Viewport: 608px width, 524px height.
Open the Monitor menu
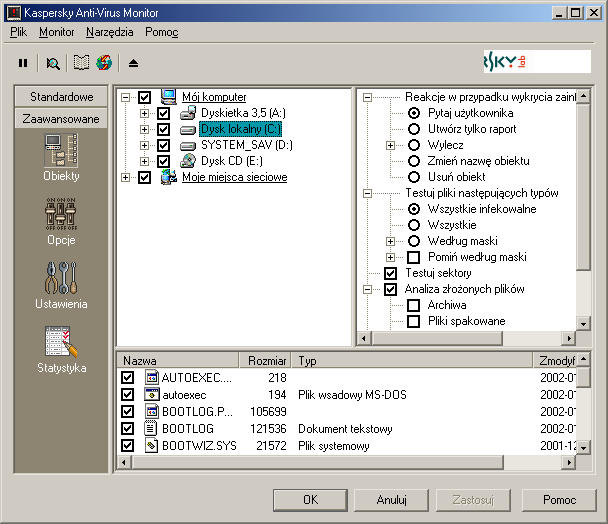click(57, 32)
